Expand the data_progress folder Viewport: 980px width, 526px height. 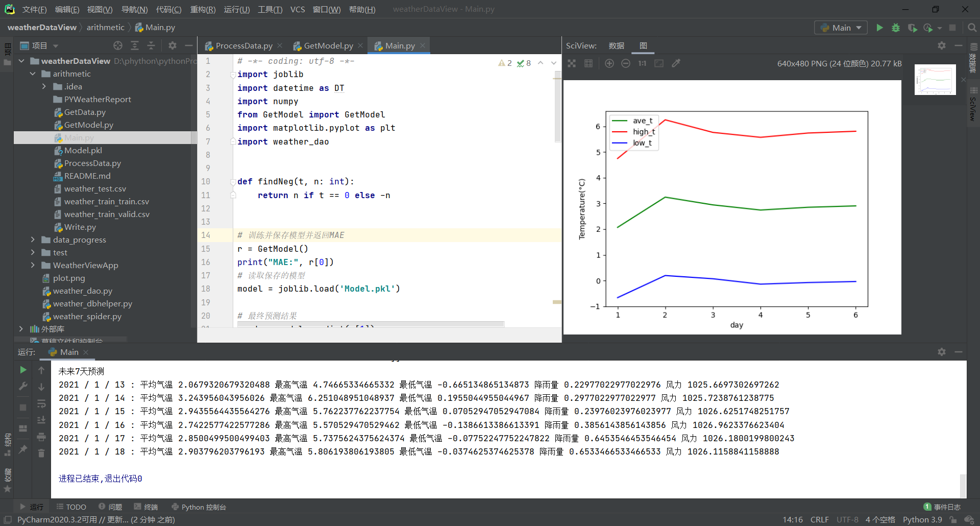click(x=33, y=240)
